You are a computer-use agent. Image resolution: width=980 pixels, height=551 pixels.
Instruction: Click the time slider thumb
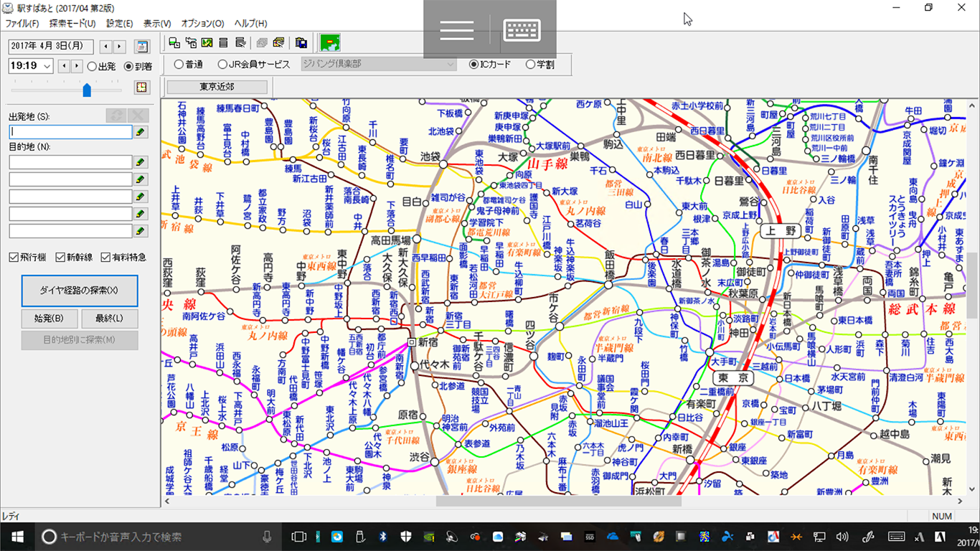(87, 90)
